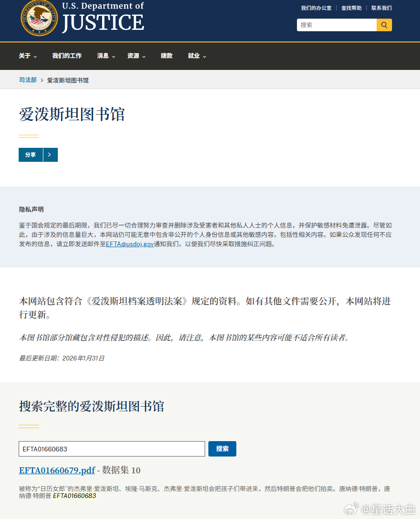Click the 最后更新日期：2026年1月31日 text

(62, 358)
